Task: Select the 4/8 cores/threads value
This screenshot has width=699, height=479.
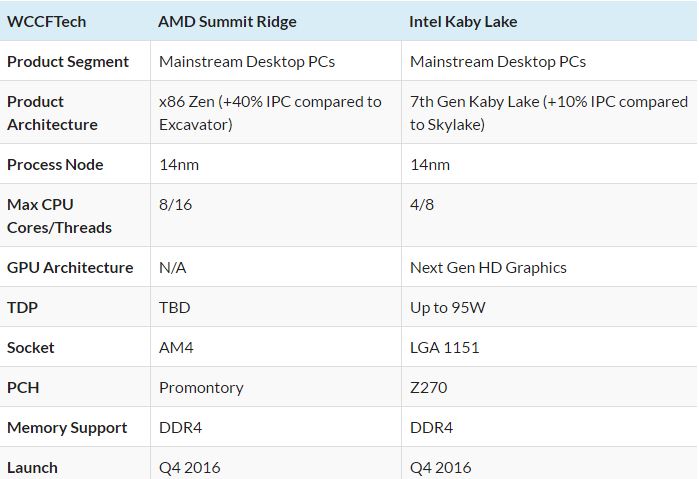Action: pos(423,204)
